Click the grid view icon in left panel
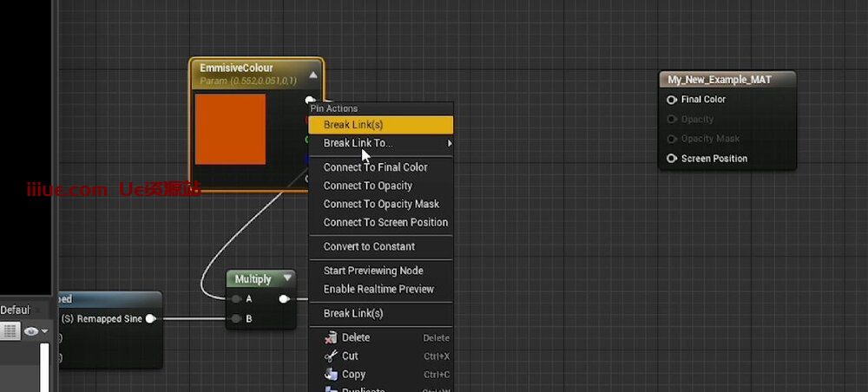Viewport: 868px width, 392px height. (10, 331)
